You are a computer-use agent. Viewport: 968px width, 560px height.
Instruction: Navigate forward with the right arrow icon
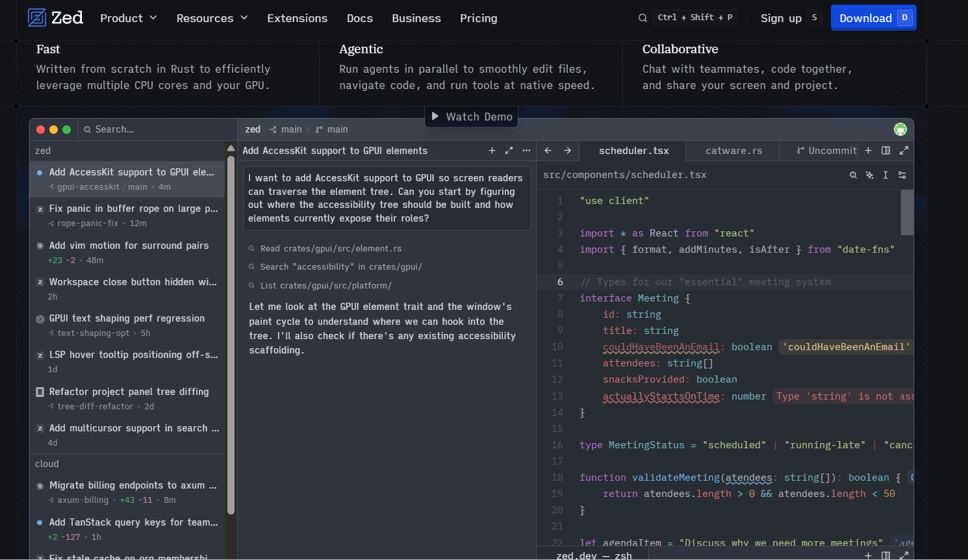[x=567, y=150]
